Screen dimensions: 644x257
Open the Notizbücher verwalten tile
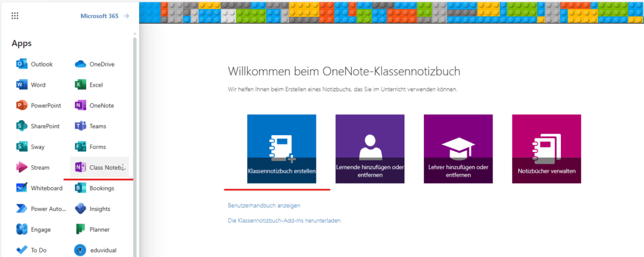click(547, 149)
